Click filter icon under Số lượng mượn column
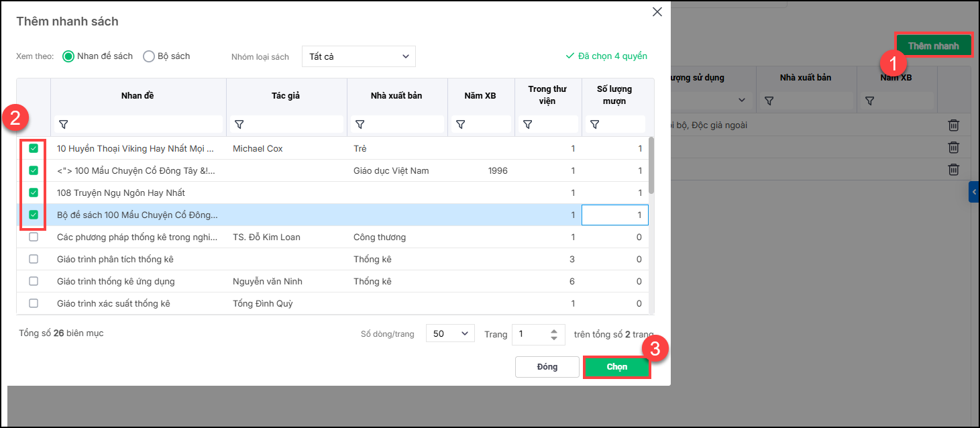 [594, 125]
